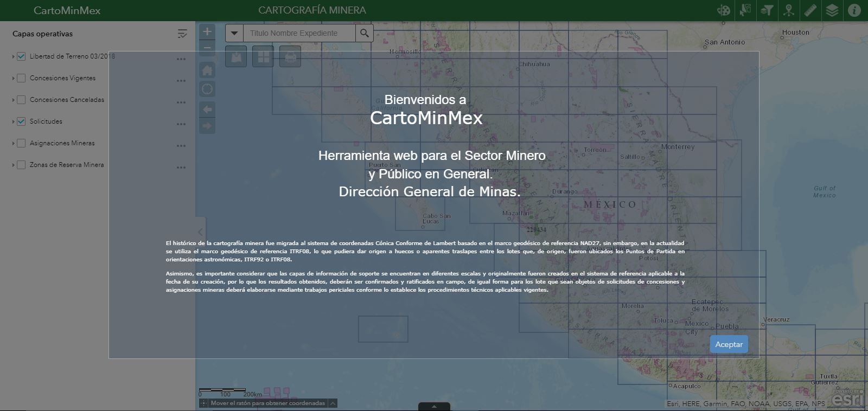Image resolution: width=868 pixels, height=411 pixels.
Task: Click the Aceptar button on welcome dialog
Action: (x=729, y=344)
